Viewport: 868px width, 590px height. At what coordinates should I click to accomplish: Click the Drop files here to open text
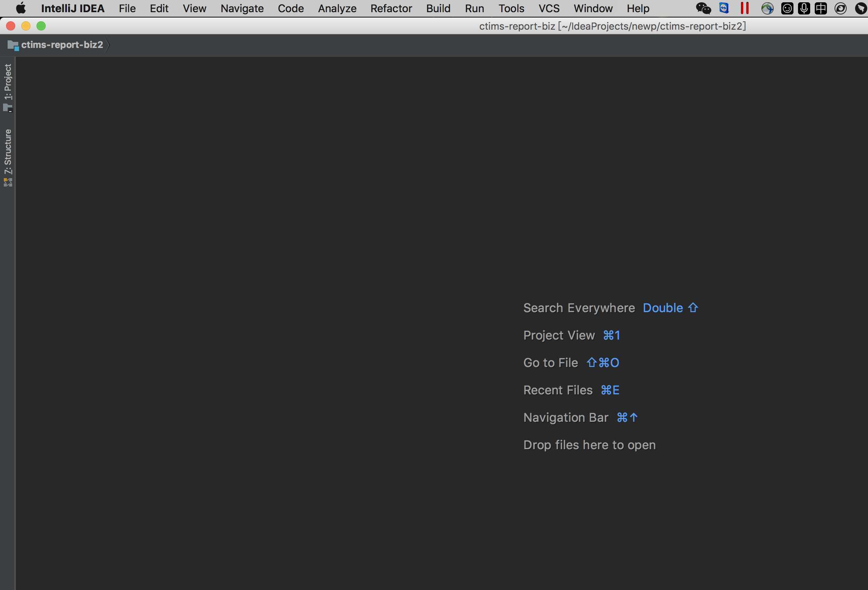(589, 445)
